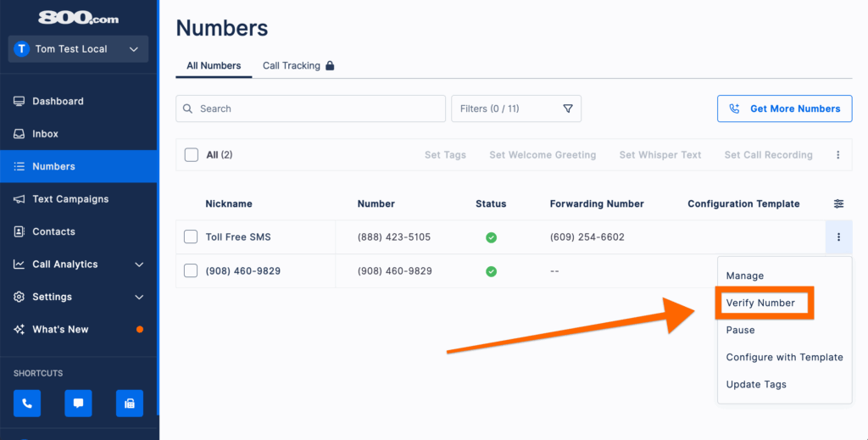This screenshot has width=868, height=440.
Task: Check the Toll Free SMS row checkbox
Action: click(x=191, y=237)
